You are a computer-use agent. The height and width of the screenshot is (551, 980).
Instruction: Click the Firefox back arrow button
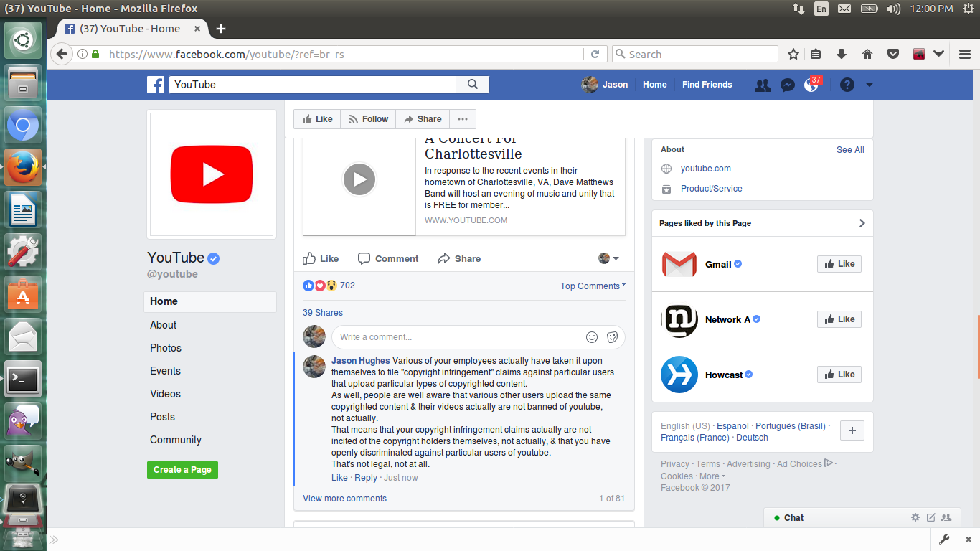coord(62,54)
